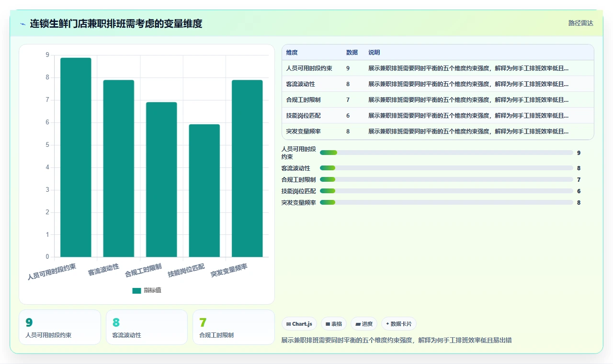Click x-axis label 合规工时限制 under chart

(143, 270)
